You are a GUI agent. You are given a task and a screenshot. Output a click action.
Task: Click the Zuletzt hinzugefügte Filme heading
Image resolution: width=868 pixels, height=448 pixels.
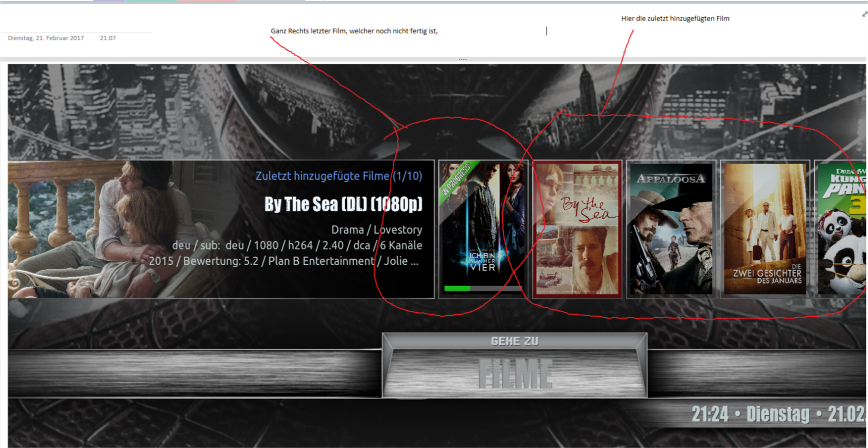click(x=339, y=176)
